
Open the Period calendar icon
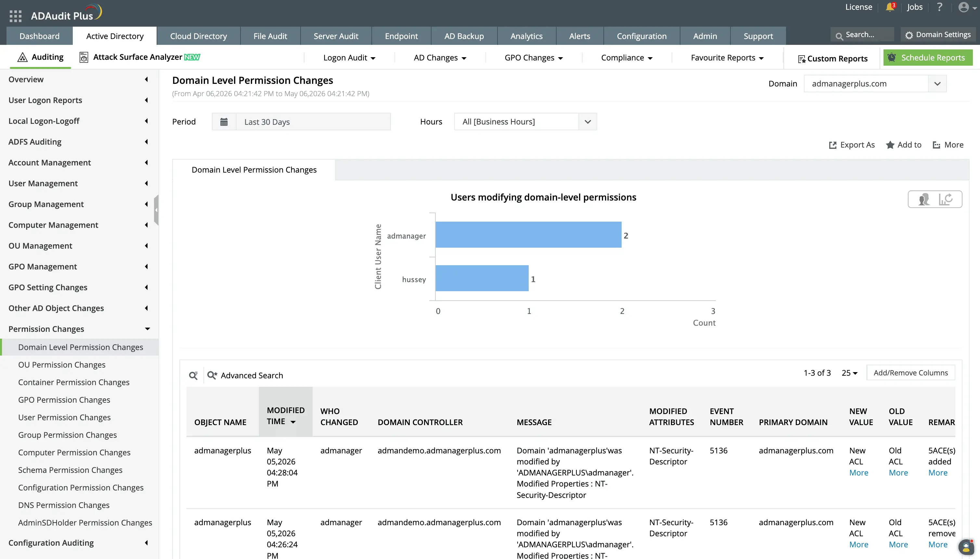coord(224,122)
